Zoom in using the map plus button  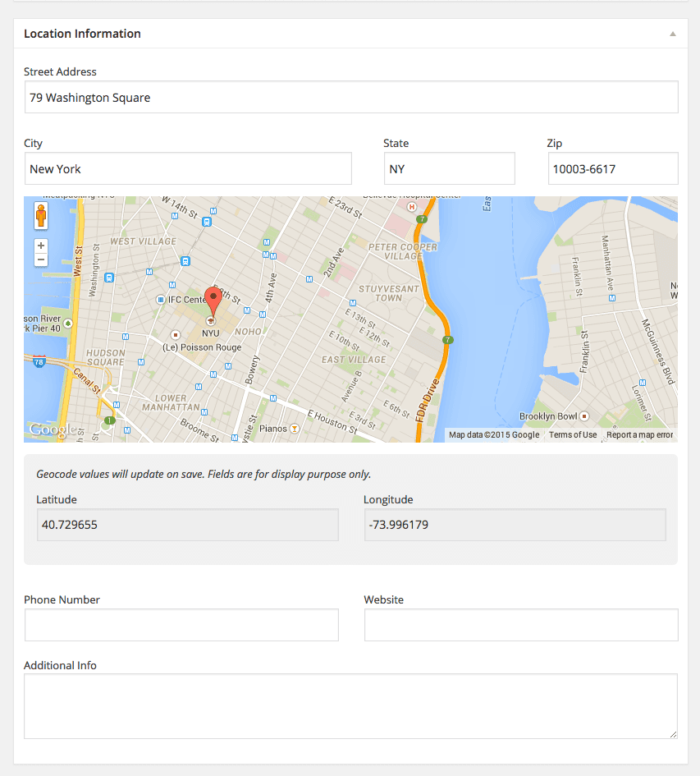pyautogui.click(x=41, y=246)
